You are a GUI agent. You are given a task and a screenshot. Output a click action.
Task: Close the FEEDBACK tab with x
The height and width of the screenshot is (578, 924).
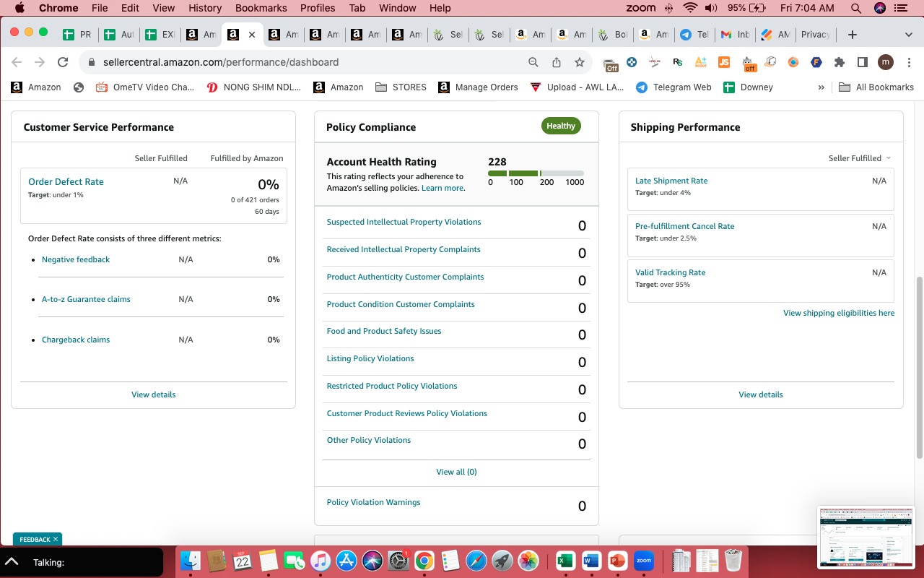[56, 539]
